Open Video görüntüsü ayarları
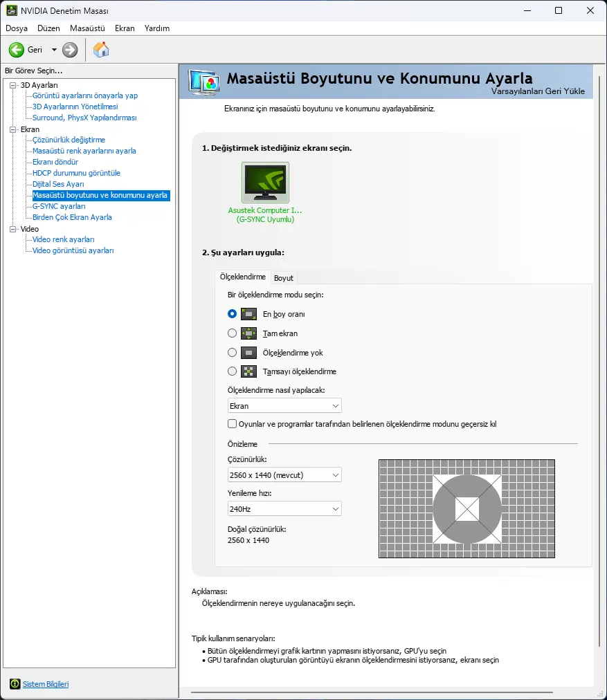 click(73, 251)
